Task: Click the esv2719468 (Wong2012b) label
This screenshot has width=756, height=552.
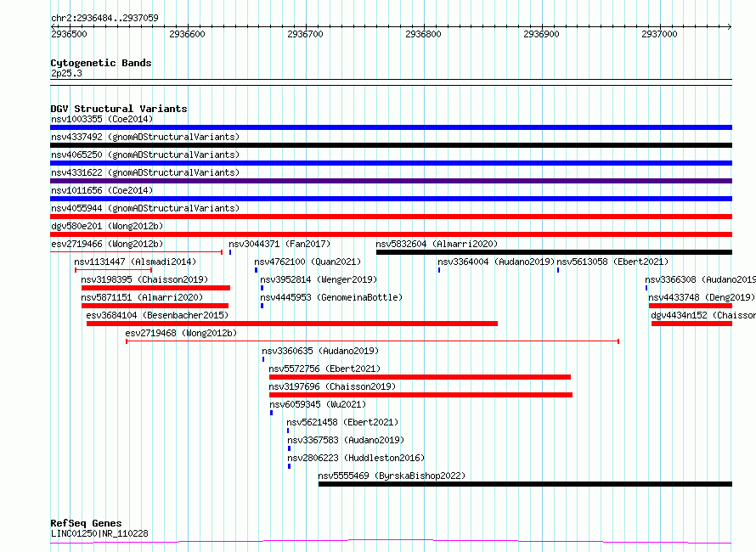Action: point(181,333)
